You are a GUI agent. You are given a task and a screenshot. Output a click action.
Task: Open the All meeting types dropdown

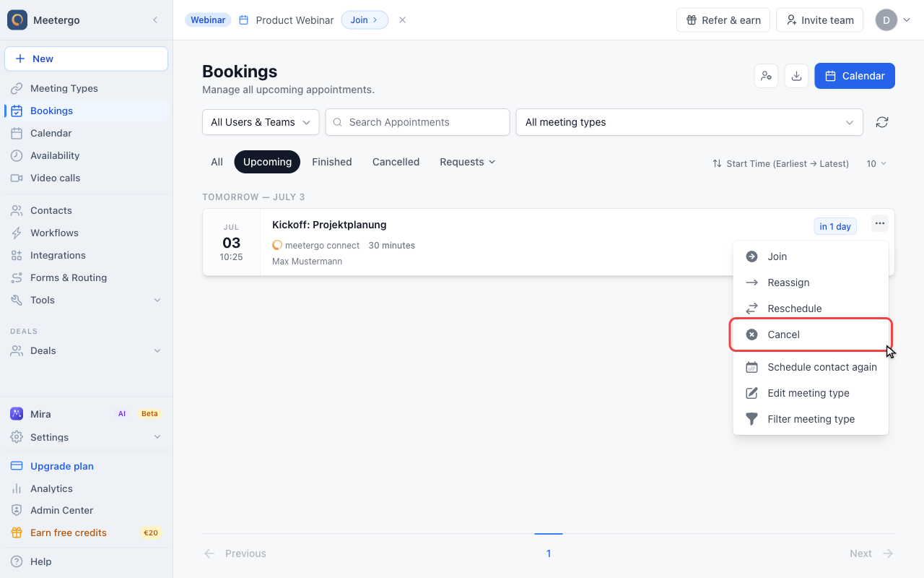[689, 122]
